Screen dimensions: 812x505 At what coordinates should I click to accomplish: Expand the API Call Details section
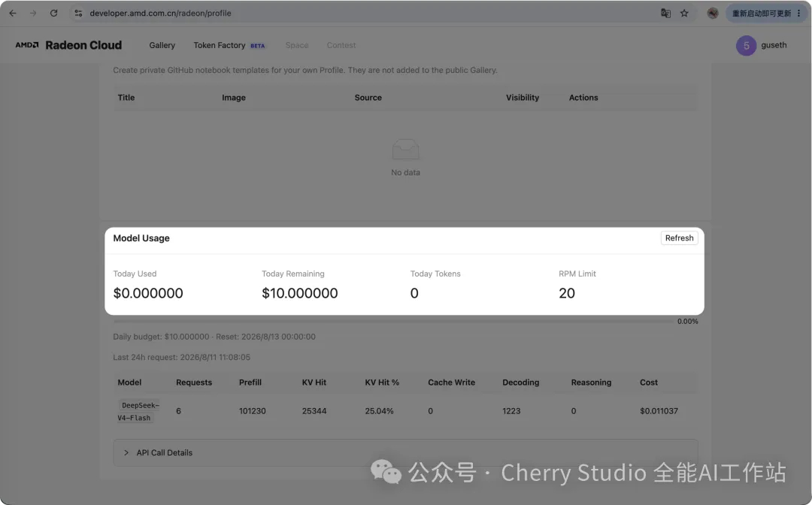405,452
